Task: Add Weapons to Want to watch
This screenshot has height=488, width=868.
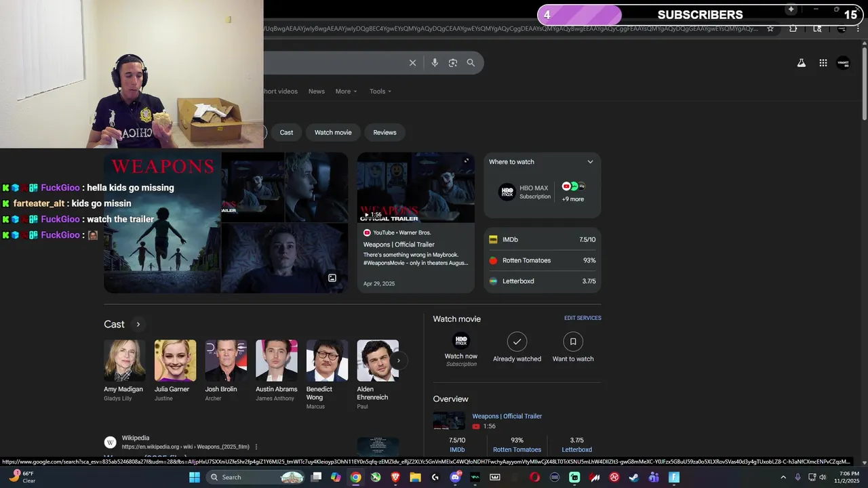Action: tap(573, 347)
